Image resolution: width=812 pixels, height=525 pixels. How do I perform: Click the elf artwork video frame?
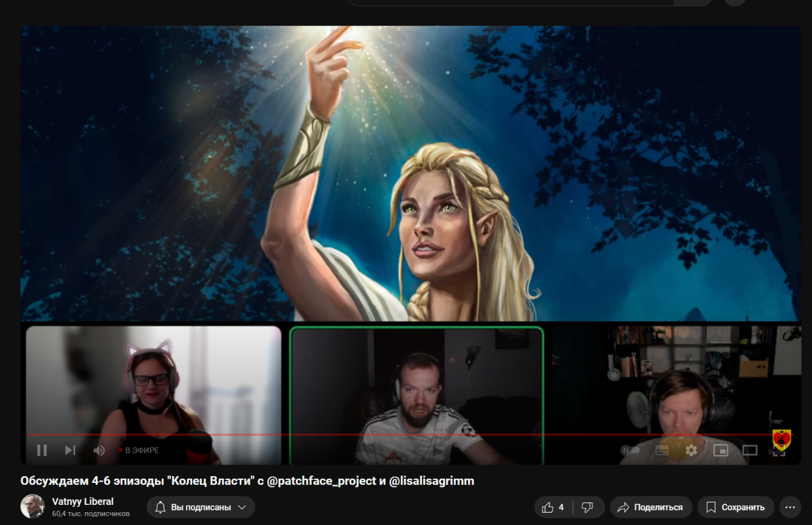[411, 174]
